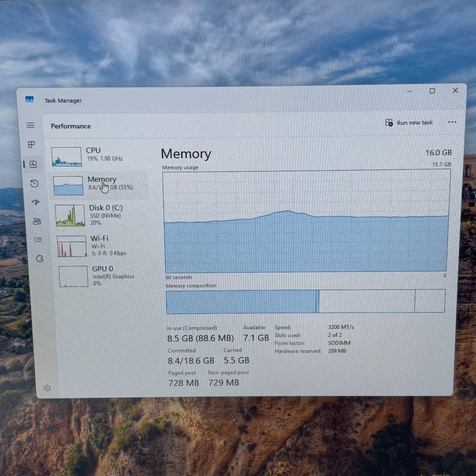Select the Performance page icon
This screenshot has width=476, height=476.
click(x=33, y=164)
